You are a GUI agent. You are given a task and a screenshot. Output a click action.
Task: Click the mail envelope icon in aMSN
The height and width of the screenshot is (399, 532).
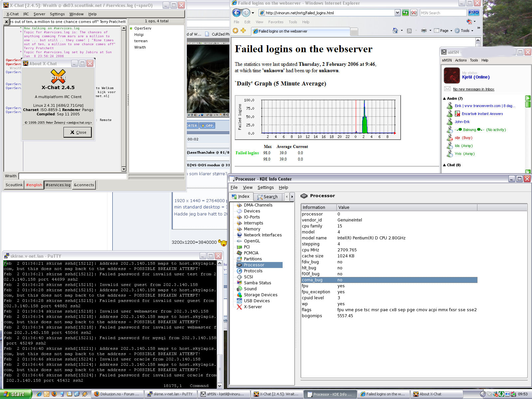pyautogui.click(x=447, y=89)
